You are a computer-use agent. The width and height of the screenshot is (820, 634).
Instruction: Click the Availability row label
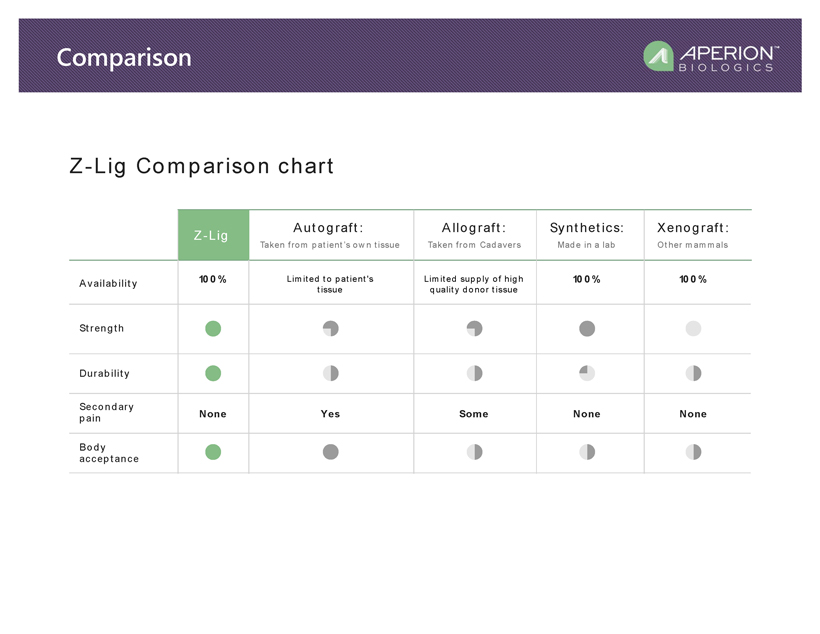click(108, 283)
